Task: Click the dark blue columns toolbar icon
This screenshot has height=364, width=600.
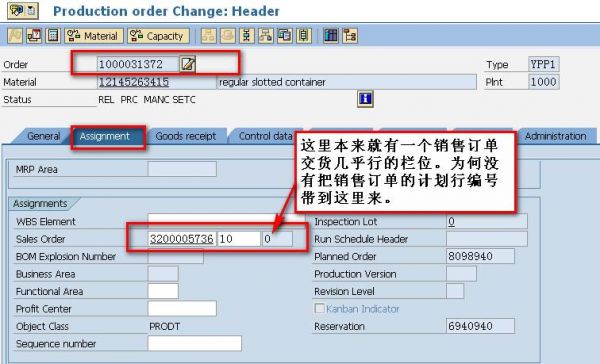Action: tap(331, 36)
